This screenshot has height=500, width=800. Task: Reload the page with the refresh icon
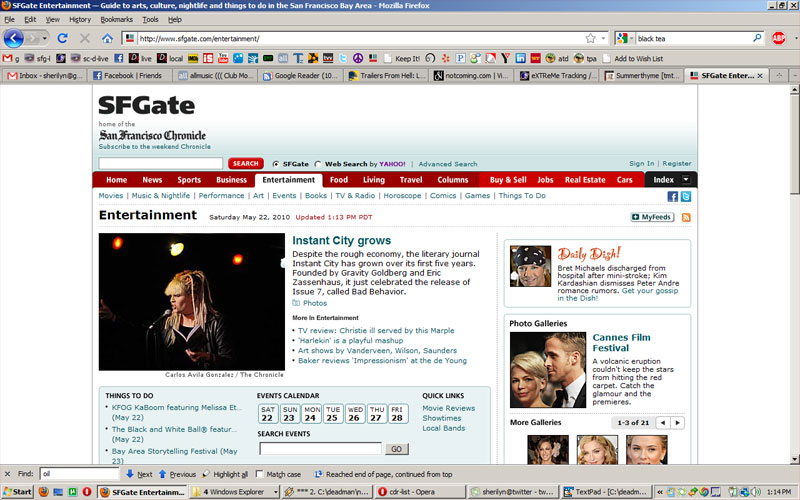click(x=62, y=38)
